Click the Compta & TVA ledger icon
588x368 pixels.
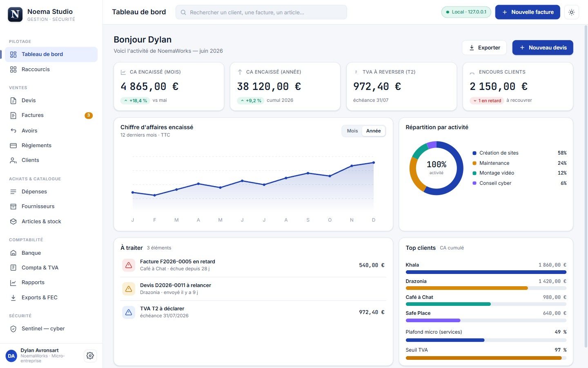13,268
